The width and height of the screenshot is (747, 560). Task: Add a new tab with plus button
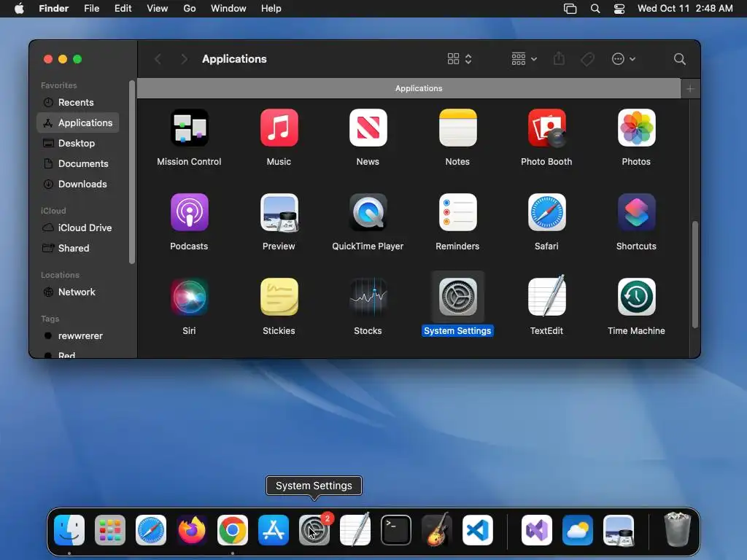[690, 88]
